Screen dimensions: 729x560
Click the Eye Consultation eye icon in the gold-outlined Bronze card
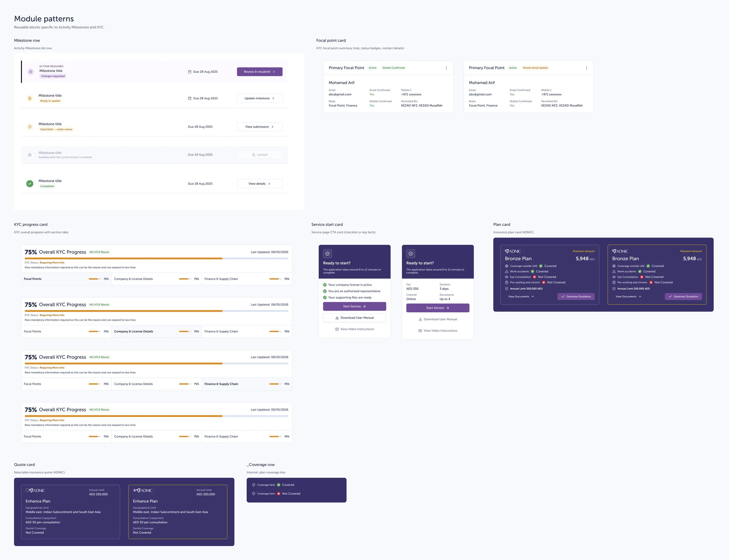pyautogui.click(x=614, y=277)
